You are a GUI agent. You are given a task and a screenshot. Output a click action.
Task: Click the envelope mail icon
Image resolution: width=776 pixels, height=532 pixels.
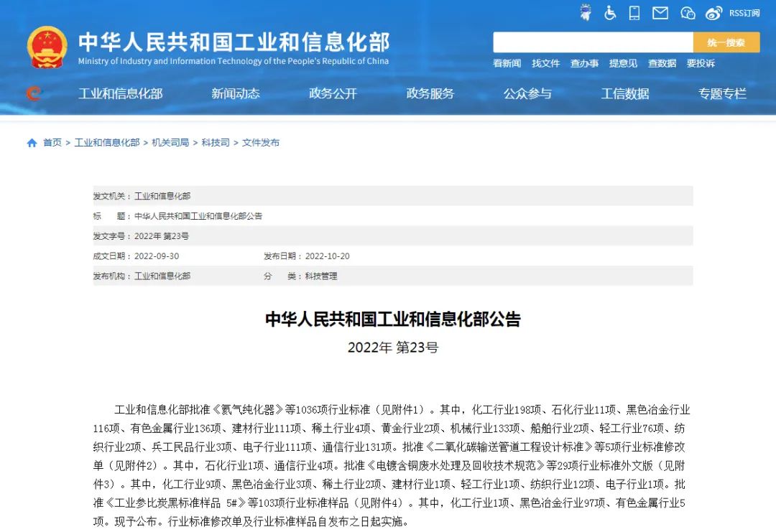point(660,13)
